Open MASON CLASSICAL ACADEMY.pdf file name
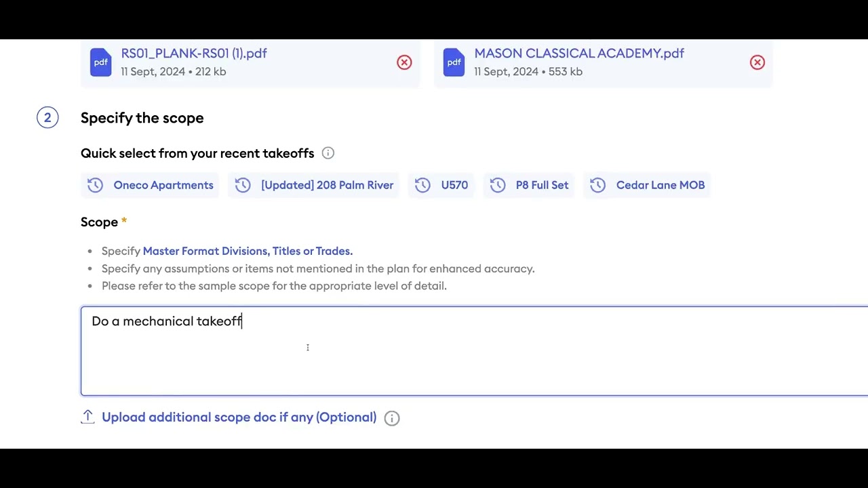 pos(579,54)
